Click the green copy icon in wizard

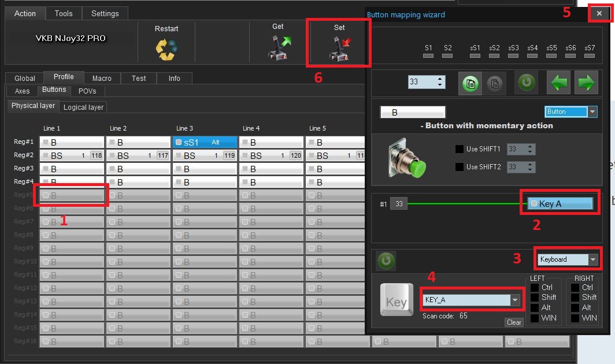point(470,83)
